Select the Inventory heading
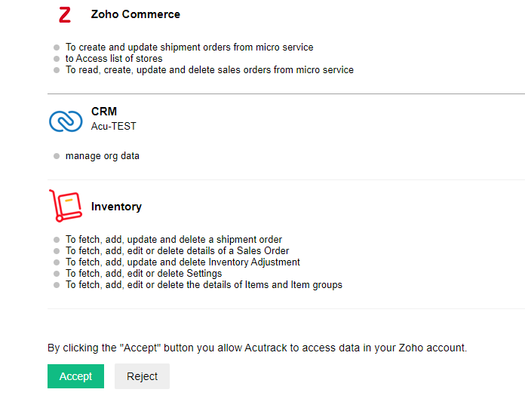This screenshot has width=525, height=420. (116, 207)
